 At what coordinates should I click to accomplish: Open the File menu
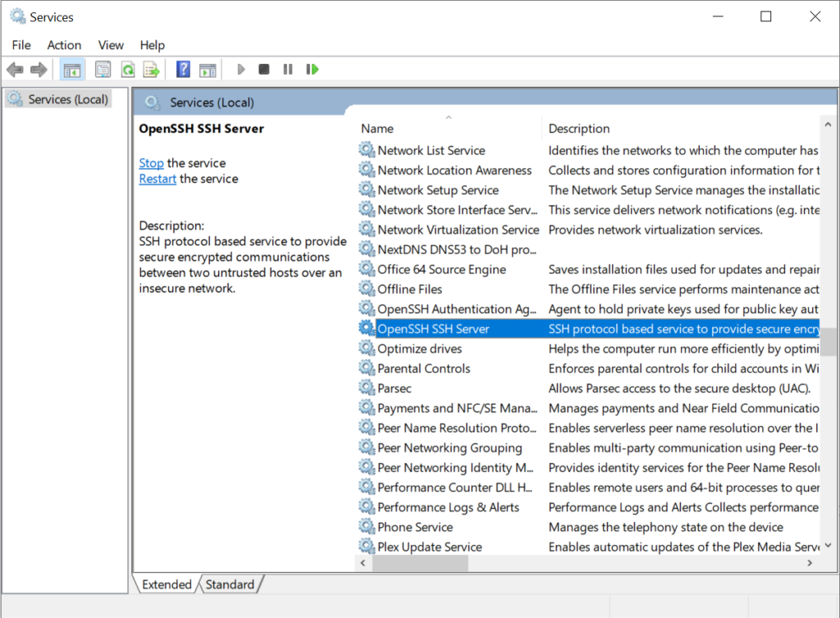click(21, 45)
